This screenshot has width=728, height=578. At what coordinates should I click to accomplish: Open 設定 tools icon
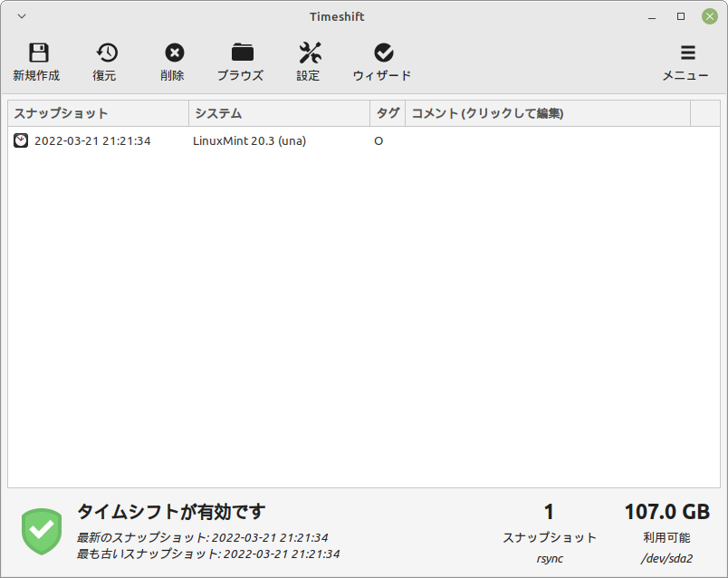click(x=310, y=53)
